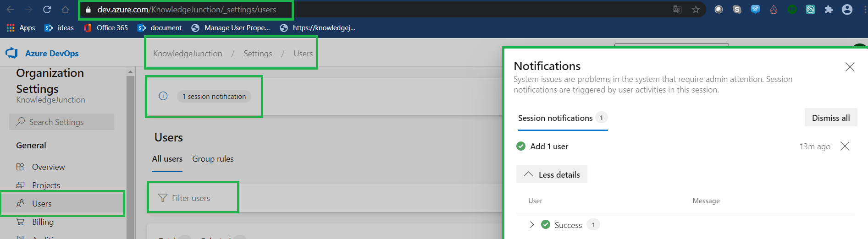The width and height of the screenshot is (868, 239).
Task: Click the Users people icon in sidebar
Action: point(20,203)
